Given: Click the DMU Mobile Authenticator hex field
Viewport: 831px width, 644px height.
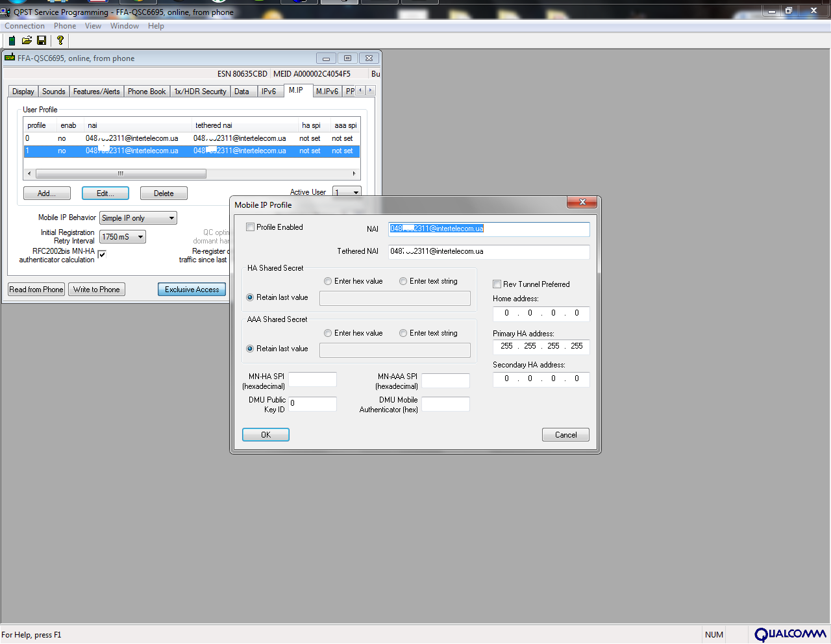Looking at the screenshot, I should pyautogui.click(x=445, y=404).
